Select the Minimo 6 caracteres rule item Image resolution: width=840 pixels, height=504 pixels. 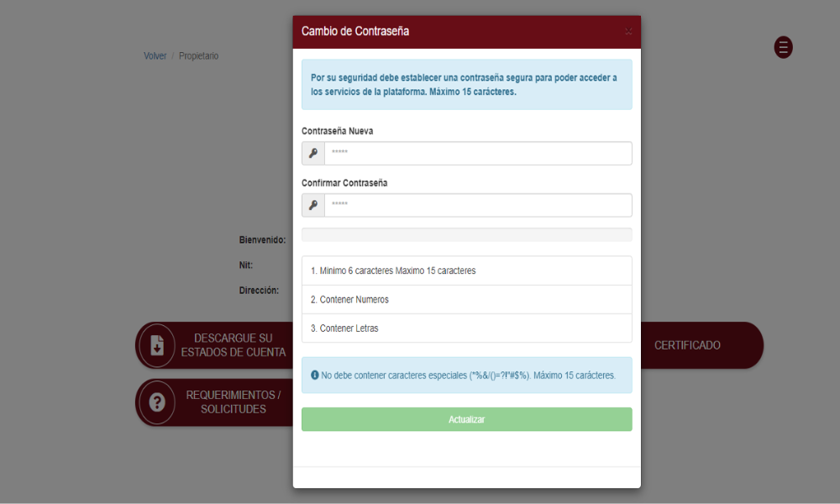click(x=466, y=270)
